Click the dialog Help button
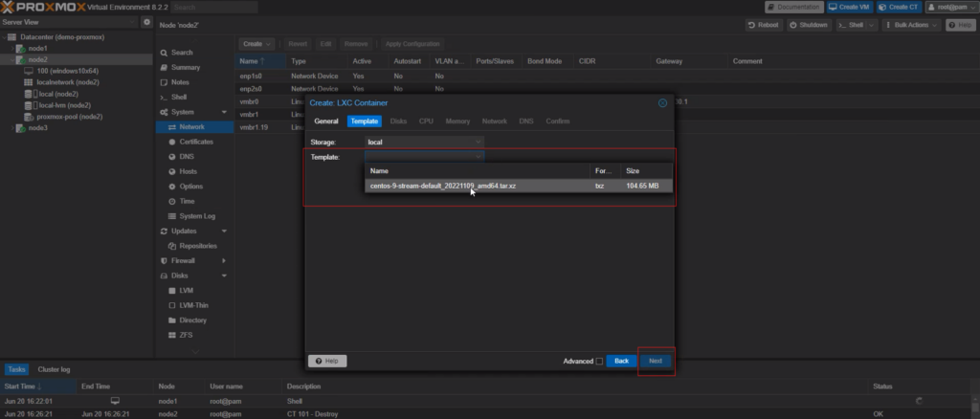The height and width of the screenshot is (419, 980). (327, 361)
